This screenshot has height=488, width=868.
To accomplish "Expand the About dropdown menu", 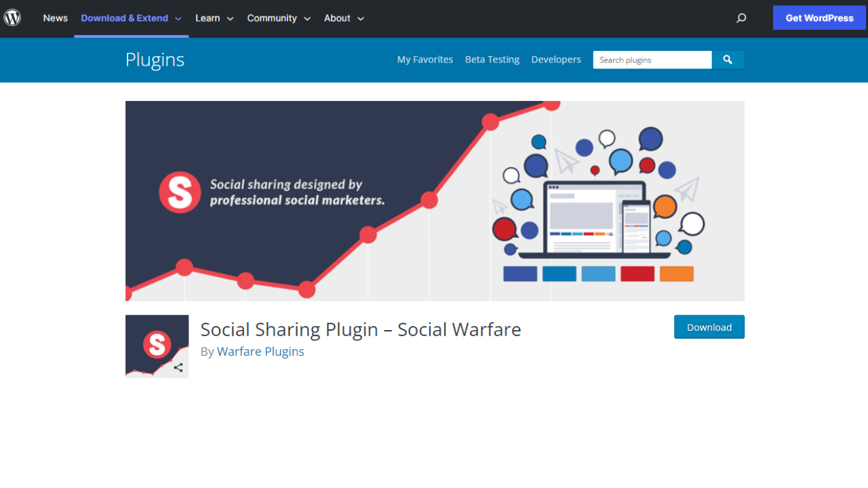I will click(344, 18).
